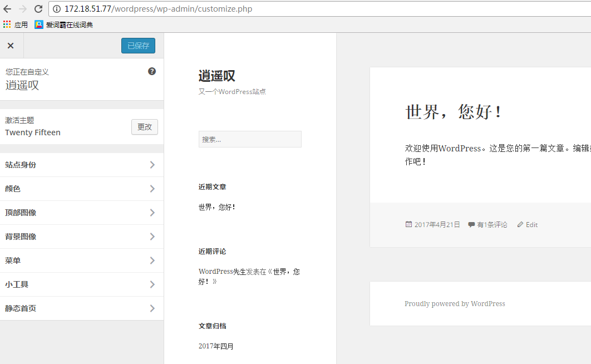Click the 近期评论 widget heading
The image size is (591, 364).
click(212, 252)
